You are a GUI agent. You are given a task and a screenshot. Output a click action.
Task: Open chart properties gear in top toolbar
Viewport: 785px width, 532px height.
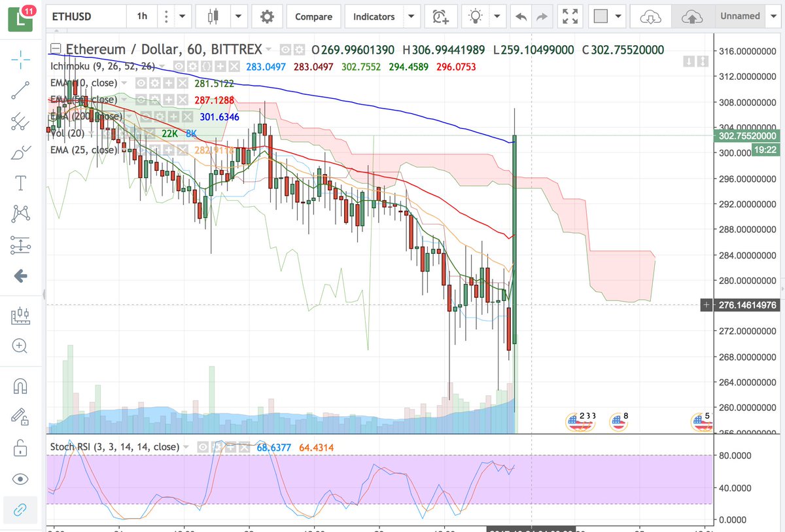point(267,16)
